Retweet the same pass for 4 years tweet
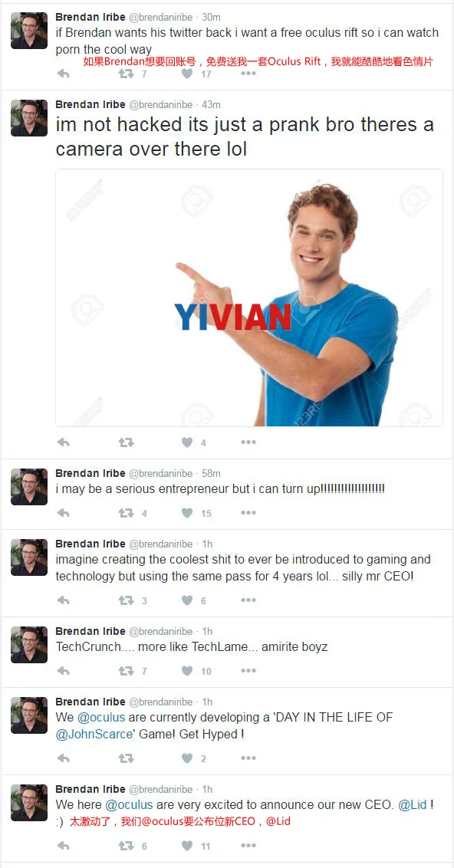 point(127,600)
